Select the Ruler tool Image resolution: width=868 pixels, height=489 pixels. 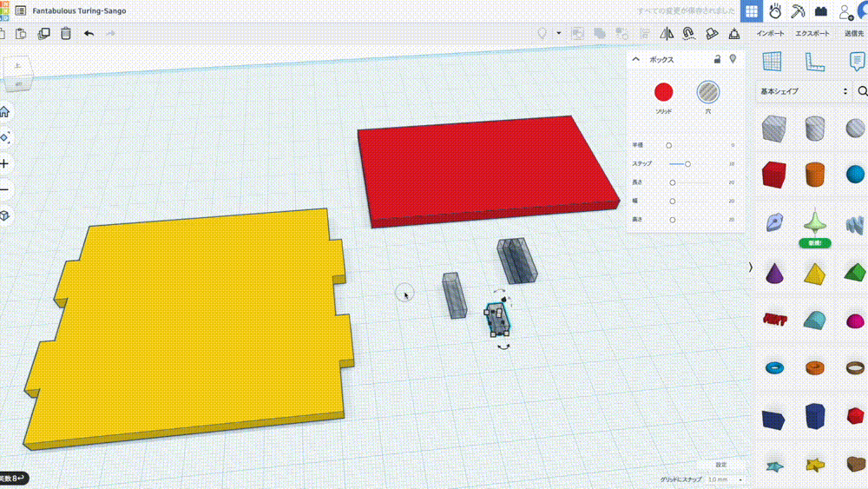(x=813, y=61)
